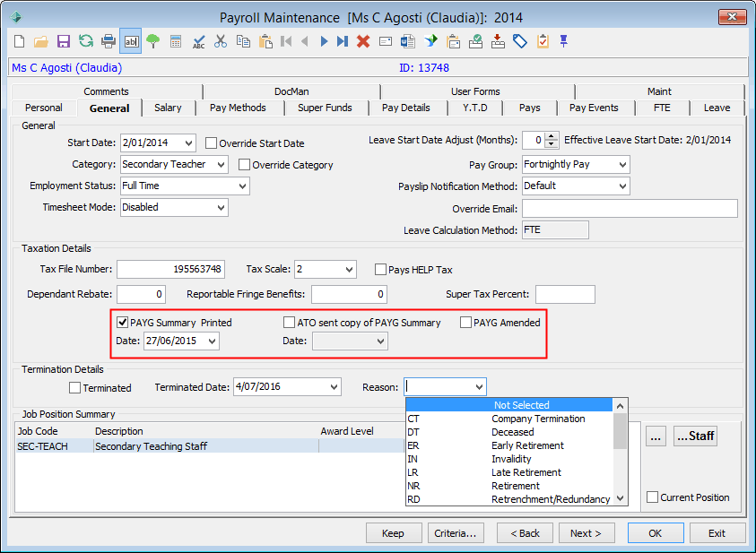
Task: Open the calculator toolbar icon
Action: [x=176, y=41]
